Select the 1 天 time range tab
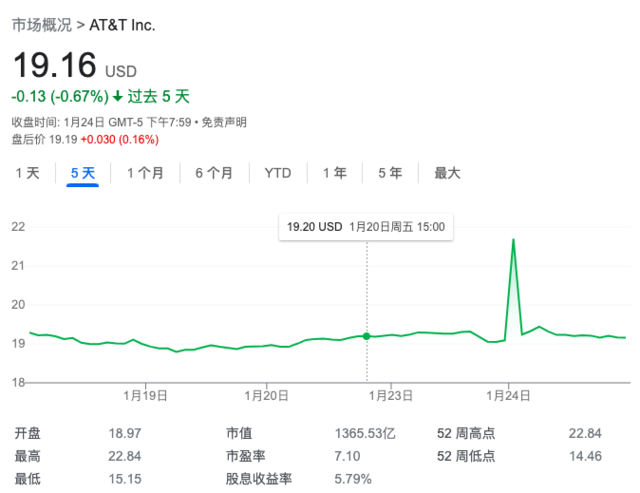The width and height of the screenshot is (640, 493). click(x=28, y=173)
